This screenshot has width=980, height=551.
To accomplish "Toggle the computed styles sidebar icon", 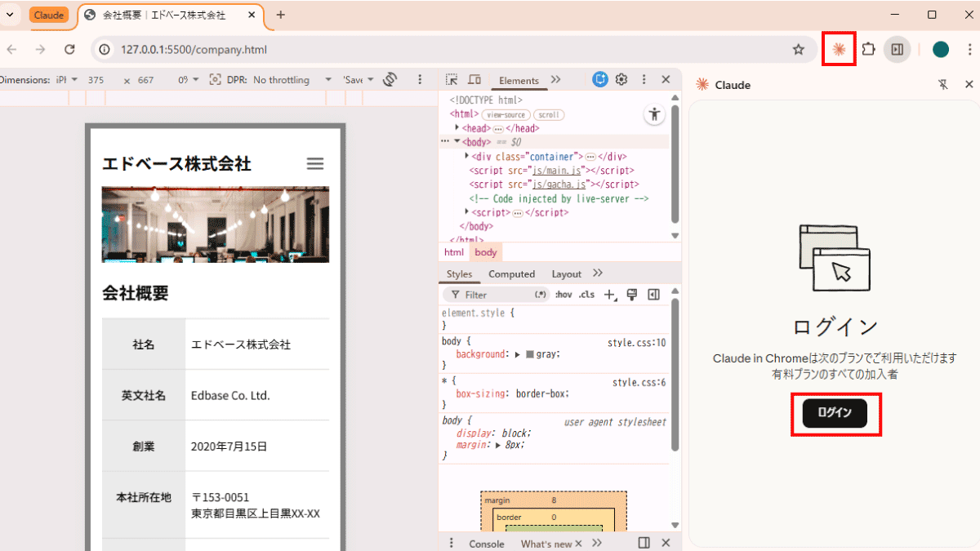I will [653, 295].
